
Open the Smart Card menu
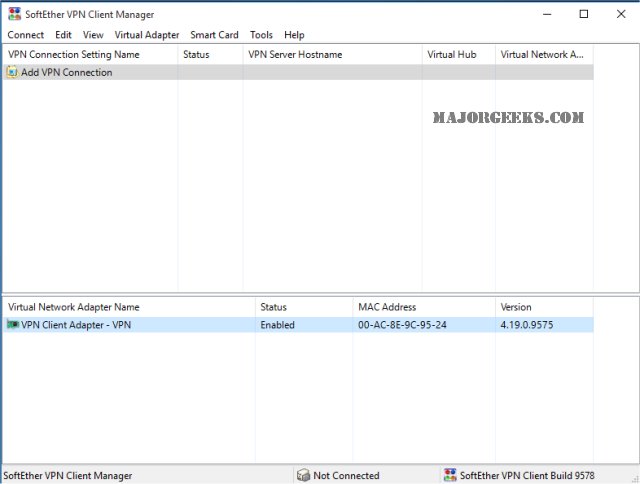[x=214, y=35]
